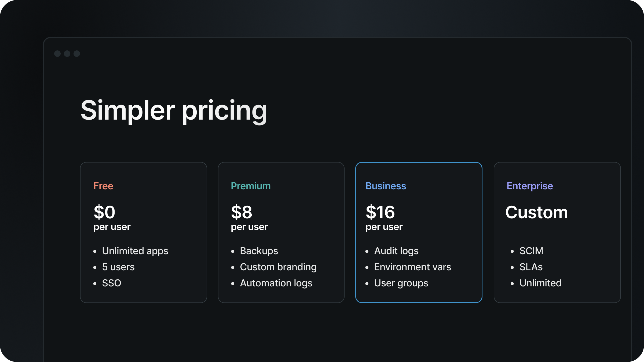This screenshot has height=362, width=644.
Task: Select the Business plan label
Action: (x=386, y=186)
